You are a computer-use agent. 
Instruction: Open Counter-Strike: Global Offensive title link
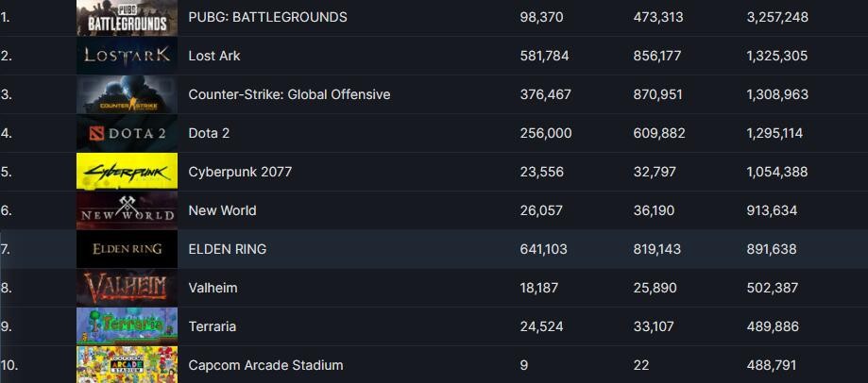(289, 94)
